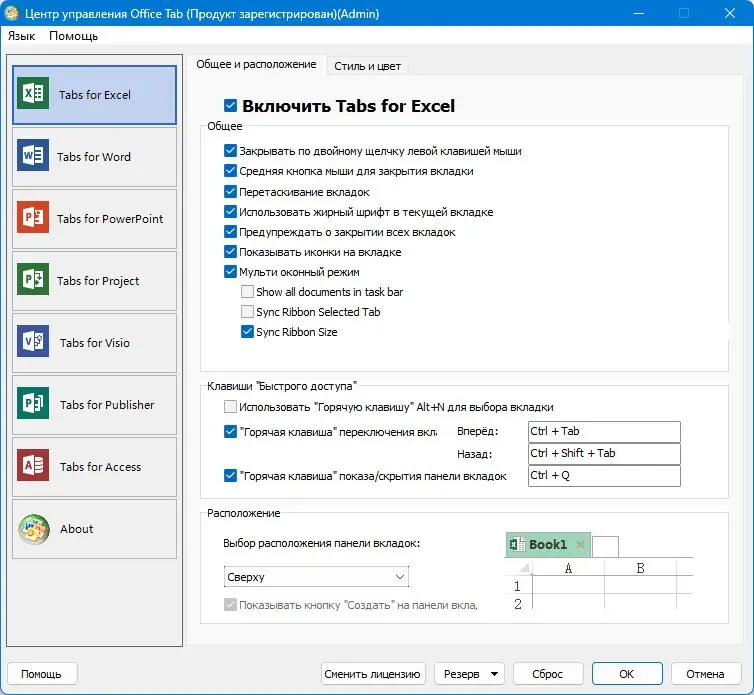
Task: Toggle 'Средняя кнопка мыши для закрытия вкладки'
Action: pos(230,171)
